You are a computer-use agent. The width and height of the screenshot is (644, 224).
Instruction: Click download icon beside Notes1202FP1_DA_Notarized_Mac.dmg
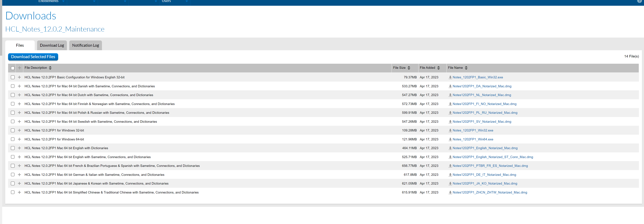(450, 86)
